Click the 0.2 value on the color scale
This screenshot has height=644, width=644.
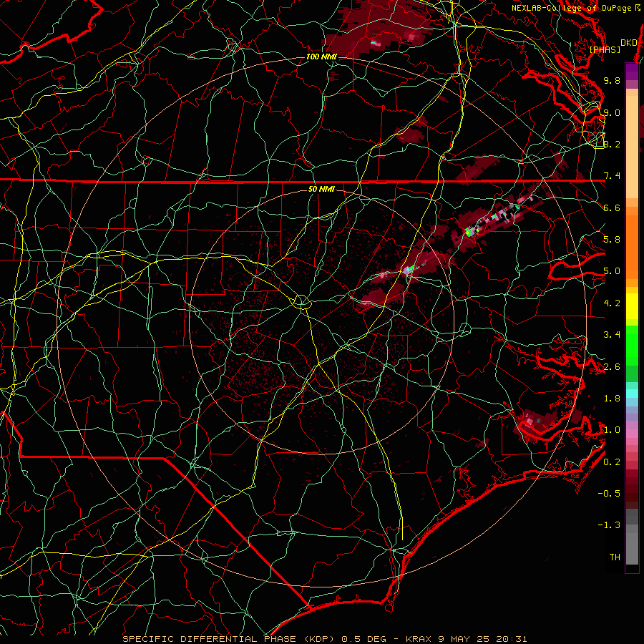612,462
